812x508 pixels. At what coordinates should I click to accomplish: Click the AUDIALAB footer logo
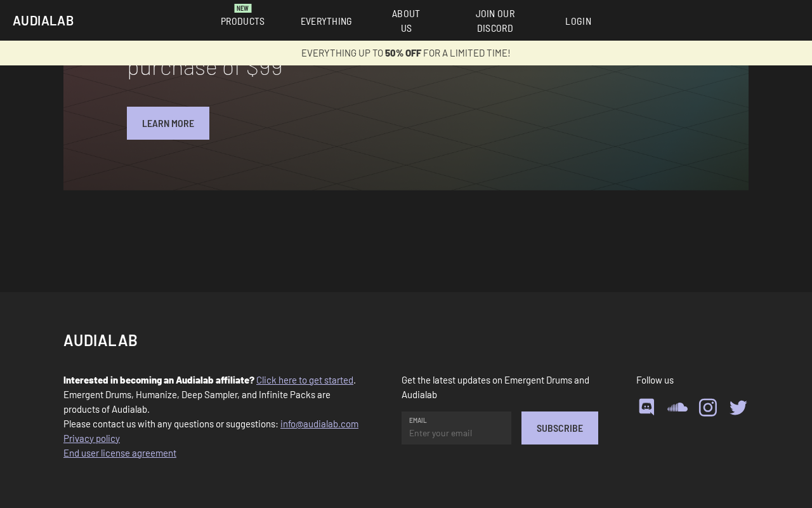(100, 340)
